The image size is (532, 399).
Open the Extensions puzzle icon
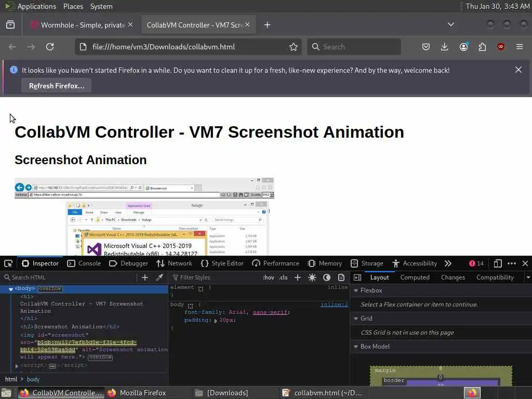[482, 47]
